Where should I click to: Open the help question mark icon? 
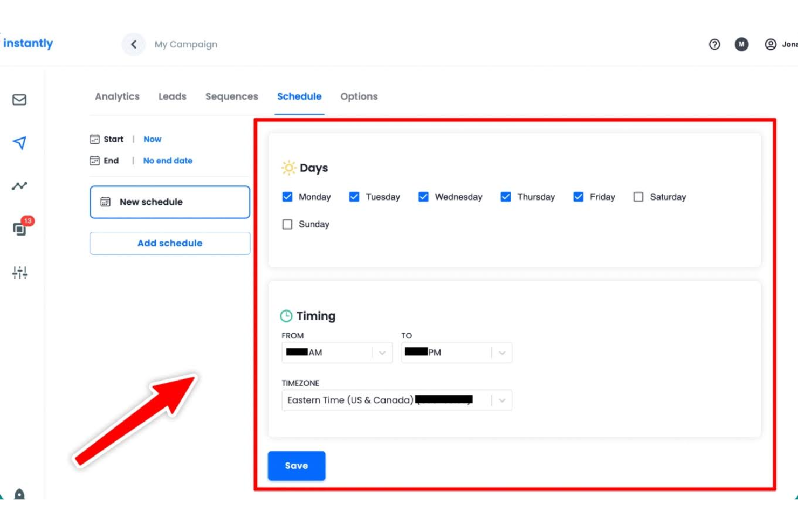pyautogui.click(x=714, y=45)
